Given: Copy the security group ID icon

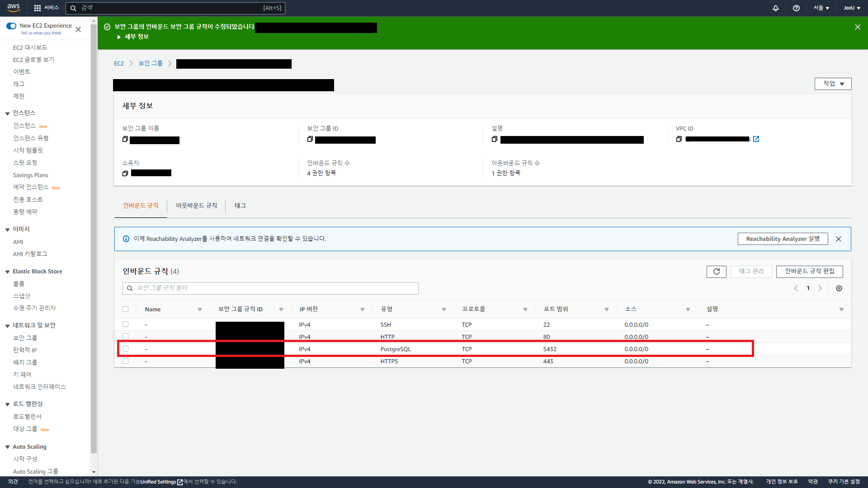Looking at the screenshot, I should point(310,139).
